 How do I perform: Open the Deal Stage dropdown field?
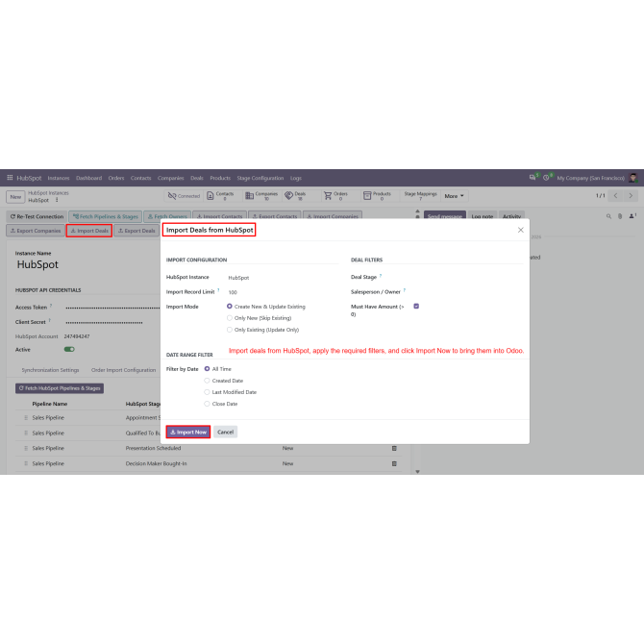(468, 277)
